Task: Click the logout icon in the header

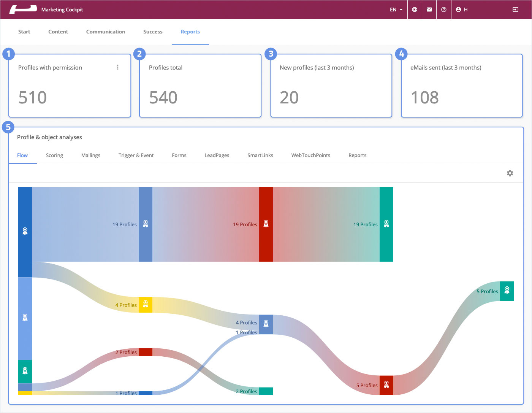Action: pyautogui.click(x=515, y=10)
